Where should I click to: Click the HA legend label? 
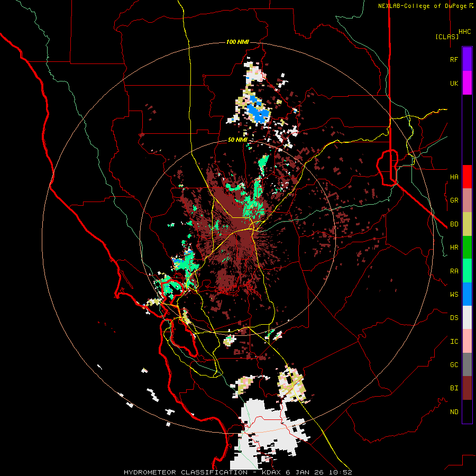454,177
